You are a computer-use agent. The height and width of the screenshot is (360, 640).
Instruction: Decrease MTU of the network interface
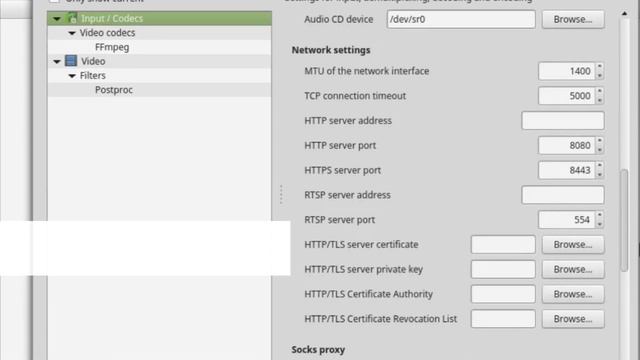click(x=600, y=76)
